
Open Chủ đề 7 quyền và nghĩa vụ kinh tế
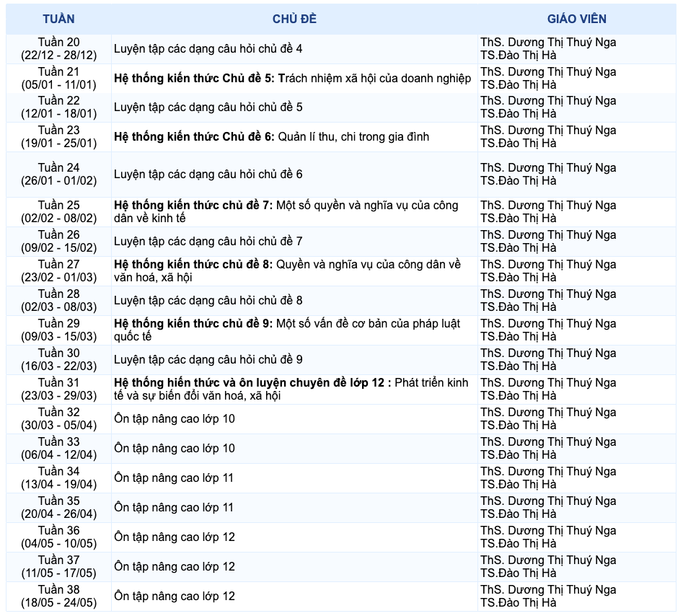[x=286, y=211]
